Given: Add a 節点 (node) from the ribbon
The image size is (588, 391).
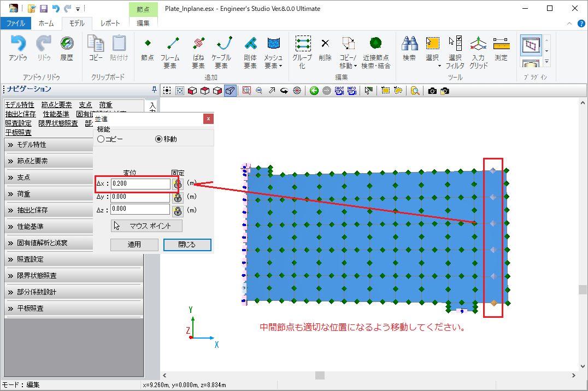Looking at the screenshot, I should pos(148,48).
